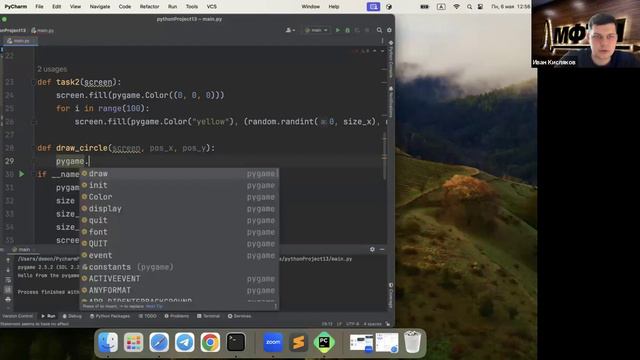Choose 'quit' from the autocomplete list
Viewport: 640px width, 360px height.
[x=179, y=220]
